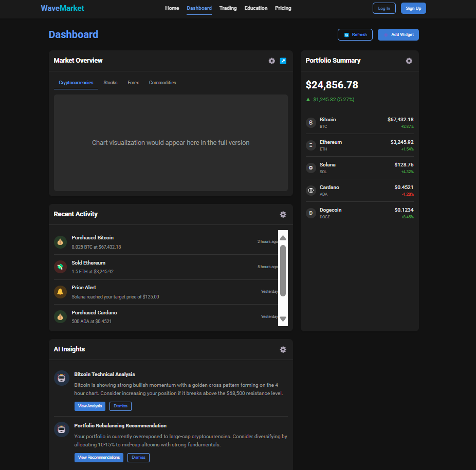
Task: Click robot icon beside Portfolio Rebalancing Recommendation
Action: pos(62,429)
